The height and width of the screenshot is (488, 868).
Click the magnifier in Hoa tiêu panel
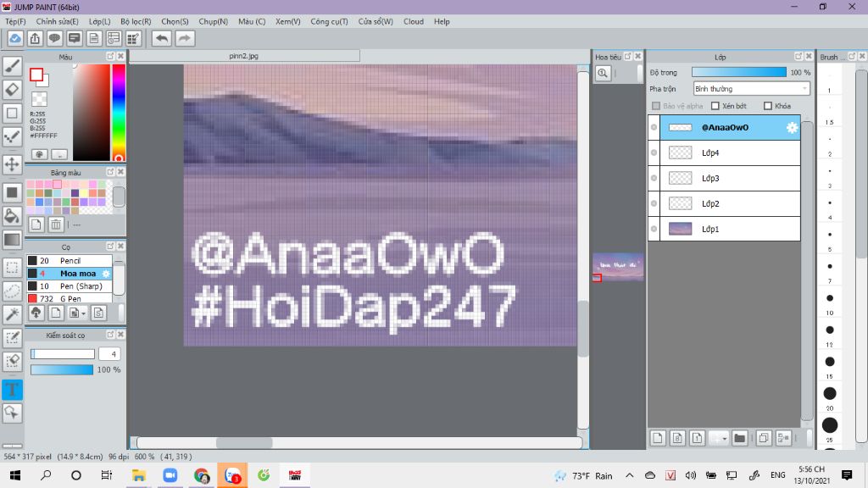point(603,73)
